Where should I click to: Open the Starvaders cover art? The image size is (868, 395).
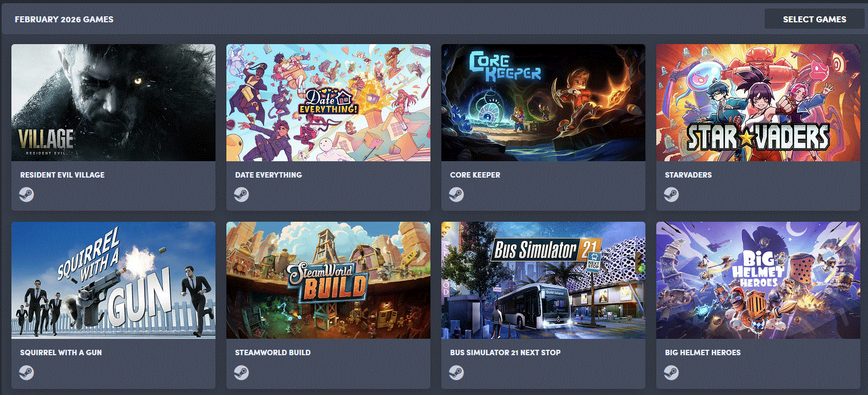[758, 103]
